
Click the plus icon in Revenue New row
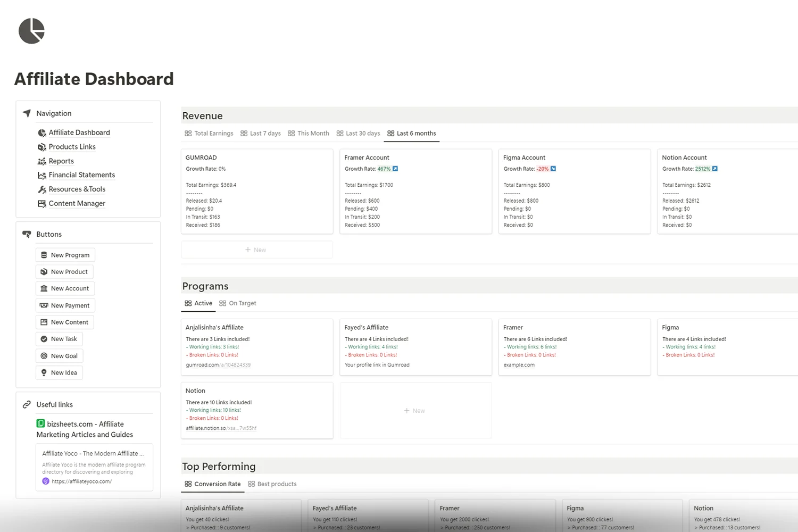click(248, 250)
